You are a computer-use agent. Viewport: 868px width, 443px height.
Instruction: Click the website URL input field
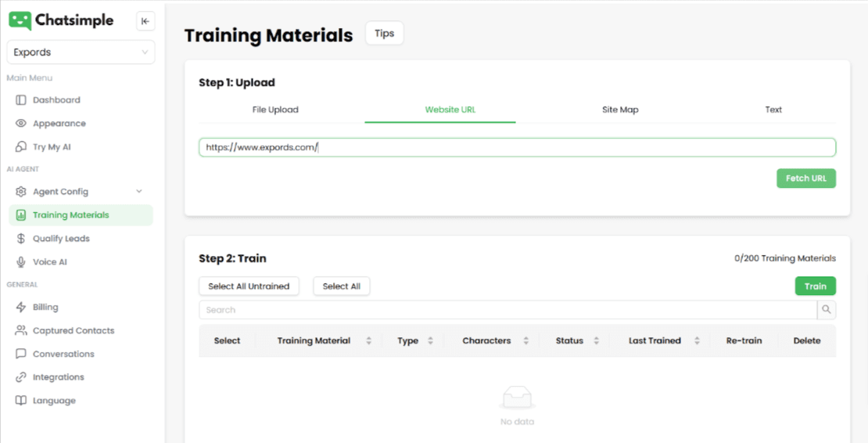[x=517, y=147]
